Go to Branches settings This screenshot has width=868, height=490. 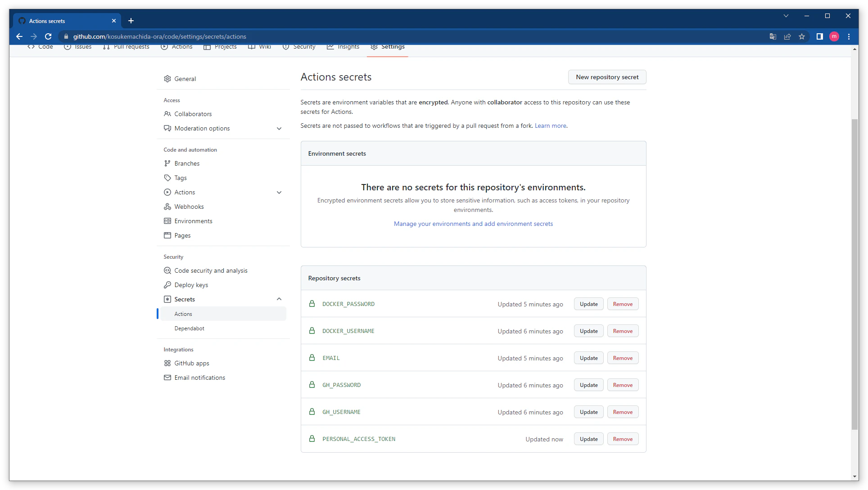187,163
